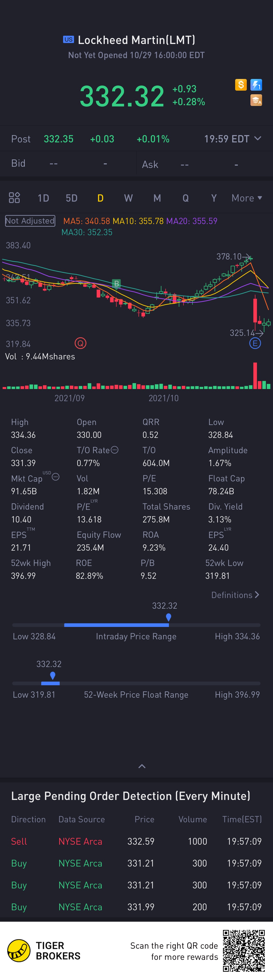Image resolution: width=273 pixels, height=980 pixels.
Task: Tap the Large Pending Order Detection heading
Action: (131, 796)
